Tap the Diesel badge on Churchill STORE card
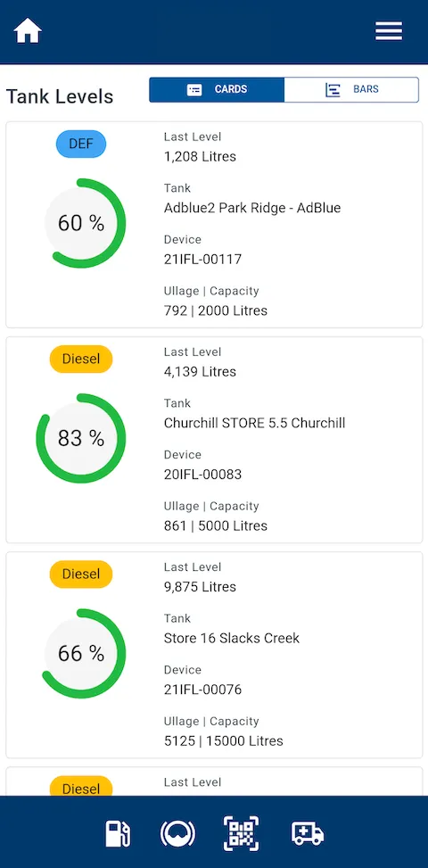Screen dimensions: 428x868 (x=81, y=359)
